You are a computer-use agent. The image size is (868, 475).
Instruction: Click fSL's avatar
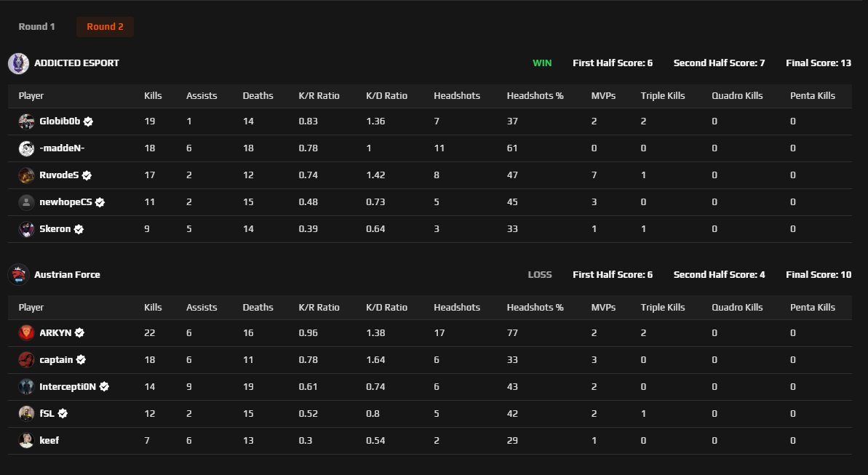tap(26, 414)
